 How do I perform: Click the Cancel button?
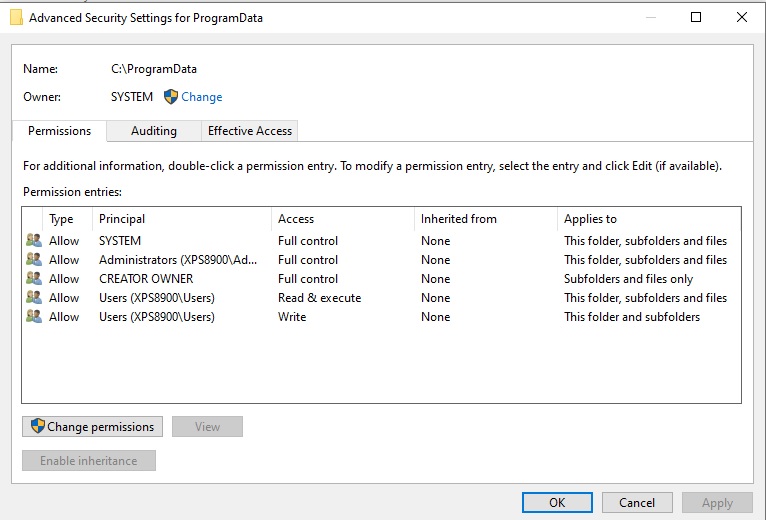pos(637,502)
